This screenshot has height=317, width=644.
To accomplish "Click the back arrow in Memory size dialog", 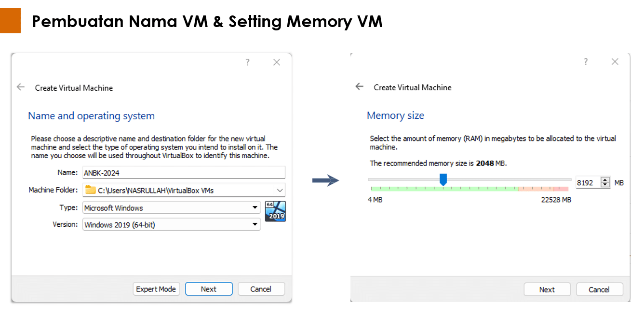I will [x=359, y=87].
